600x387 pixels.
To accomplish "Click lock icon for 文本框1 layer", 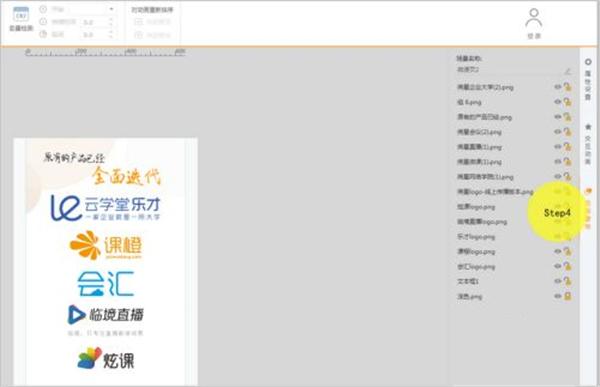I will [567, 281].
